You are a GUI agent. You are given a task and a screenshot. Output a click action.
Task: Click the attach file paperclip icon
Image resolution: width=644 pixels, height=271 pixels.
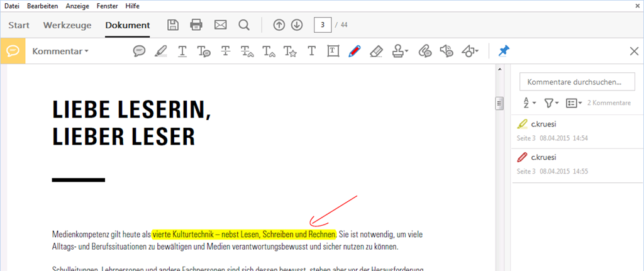point(425,51)
